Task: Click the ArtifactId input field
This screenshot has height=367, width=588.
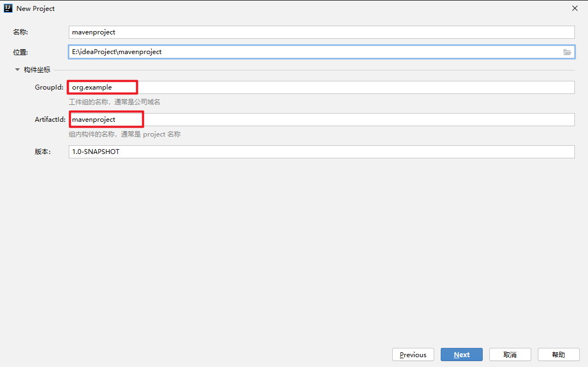Action: click(x=321, y=120)
